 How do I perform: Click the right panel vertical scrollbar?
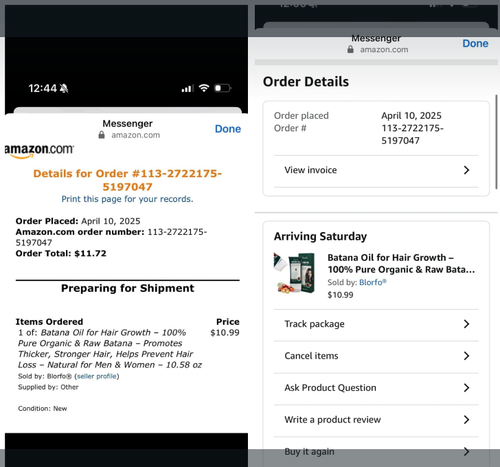497,142
